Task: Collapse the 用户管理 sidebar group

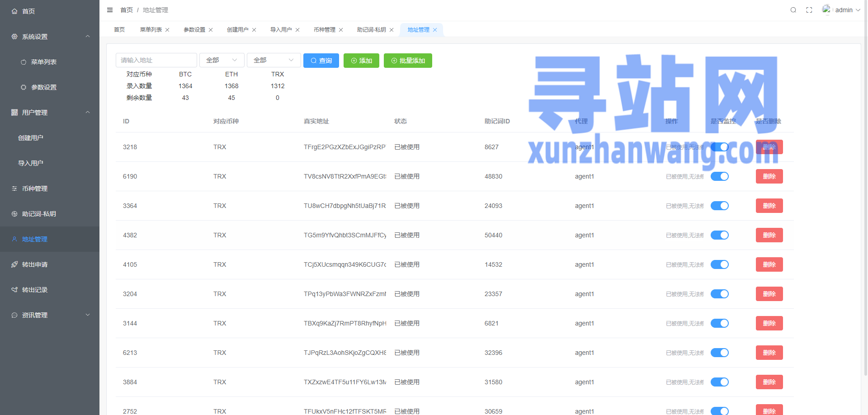Action: click(88, 113)
